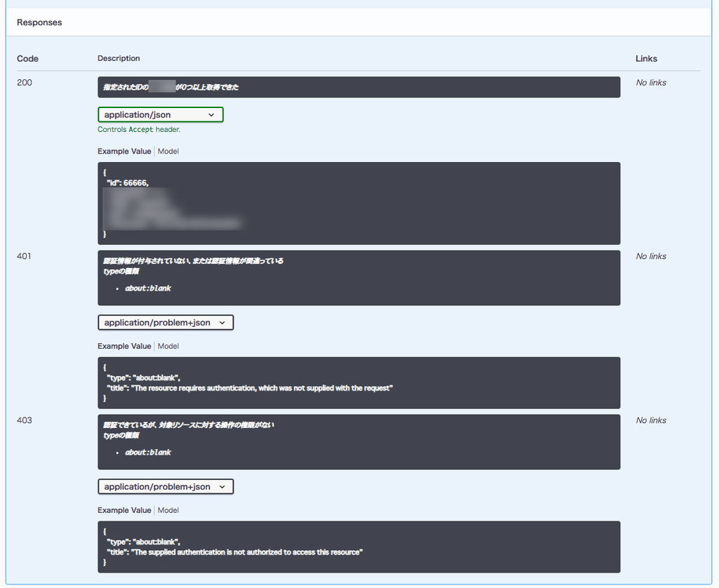Click the Description column header

[x=119, y=58]
